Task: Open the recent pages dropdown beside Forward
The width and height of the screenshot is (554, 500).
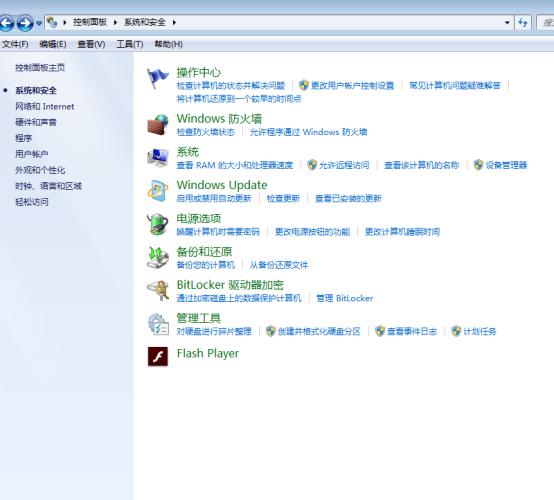Action: pos(39,23)
